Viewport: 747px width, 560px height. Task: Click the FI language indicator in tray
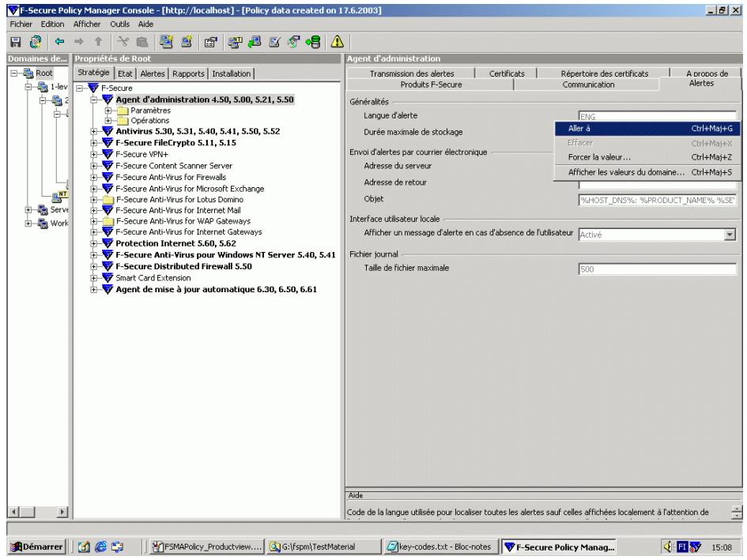(682, 547)
